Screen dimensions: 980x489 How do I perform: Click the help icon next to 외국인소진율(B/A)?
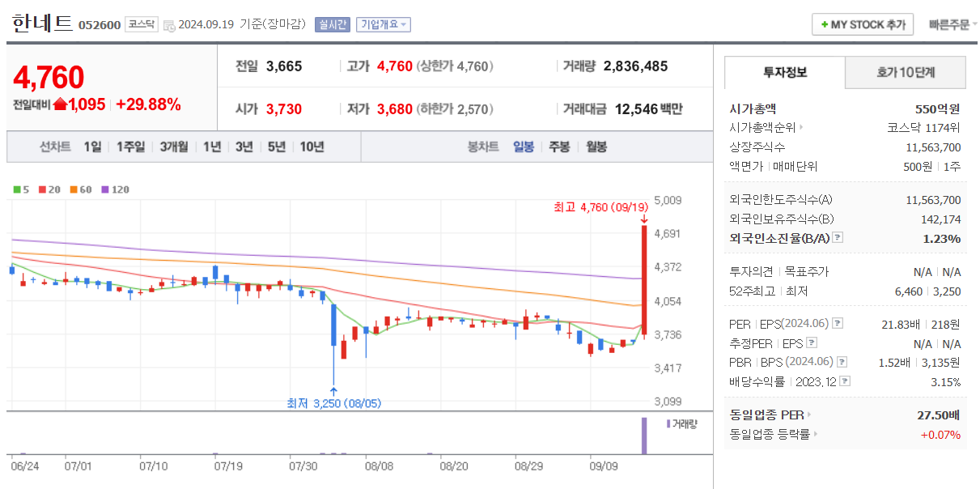point(838,238)
